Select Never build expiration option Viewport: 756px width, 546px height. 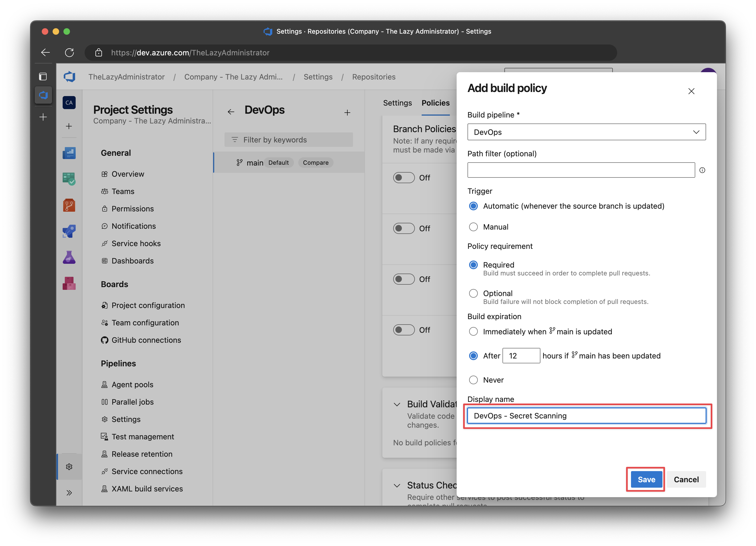coord(473,380)
